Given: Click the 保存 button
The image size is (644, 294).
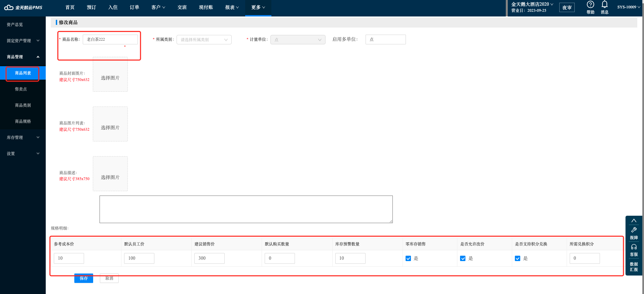Looking at the screenshot, I should pyautogui.click(x=84, y=278).
